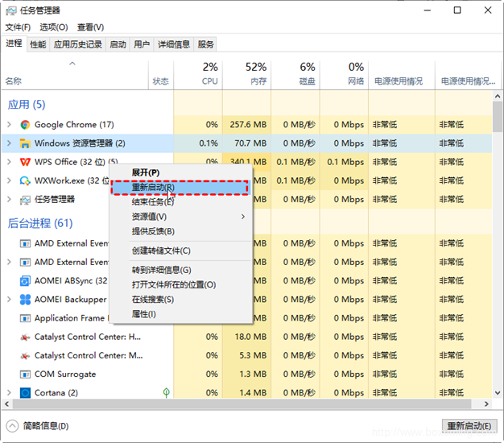The width and height of the screenshot is (504, 443).
Task: Click the 重新启动(E) button at bottom
Action: pyautogui.click(x=469, y=426)
